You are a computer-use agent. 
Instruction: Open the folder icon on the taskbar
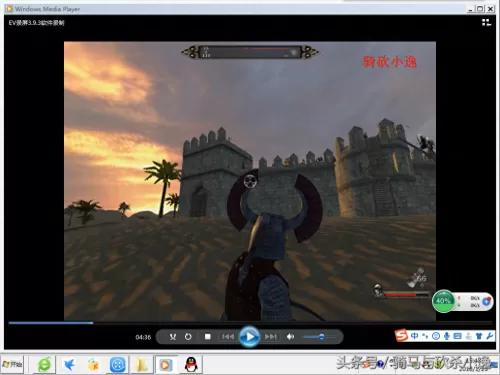click(x=141, y=365)
